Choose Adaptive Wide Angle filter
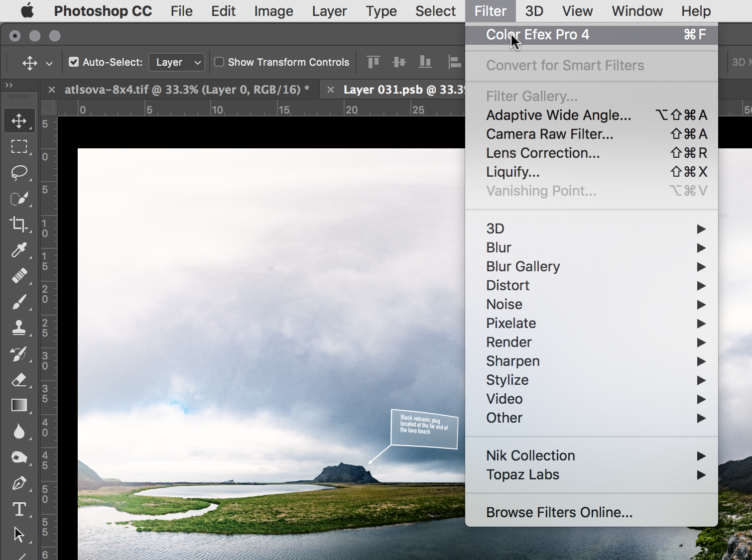The height and width of the screenshot is (560, 752). (x=592, y=115)
